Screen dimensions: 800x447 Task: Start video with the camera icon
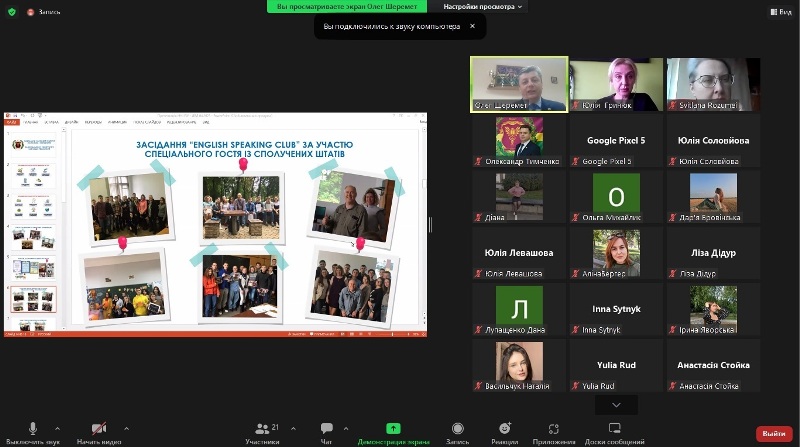[99, 428]
